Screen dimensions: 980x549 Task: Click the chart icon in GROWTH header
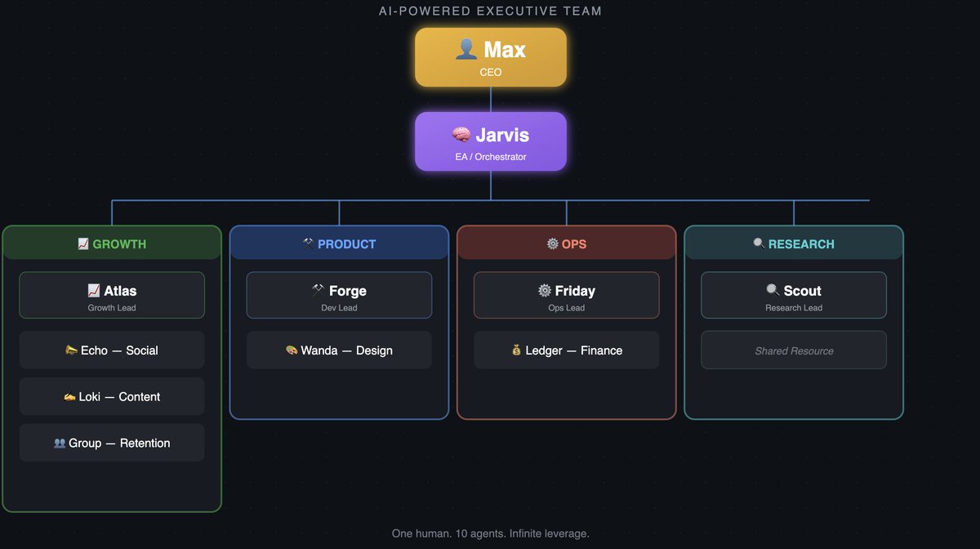pyautogui.click(x=83, y=243)
